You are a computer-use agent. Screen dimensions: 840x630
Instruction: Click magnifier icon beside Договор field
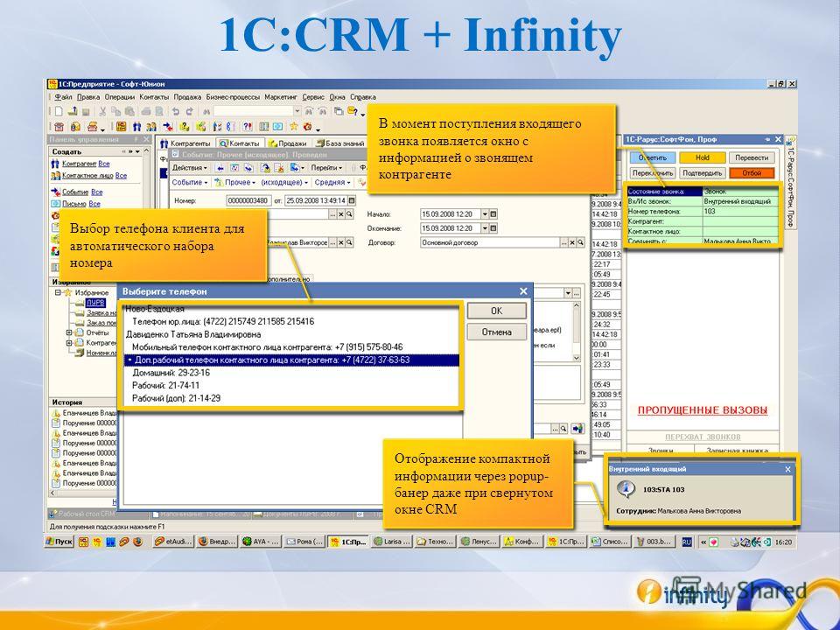click(580, 242)
